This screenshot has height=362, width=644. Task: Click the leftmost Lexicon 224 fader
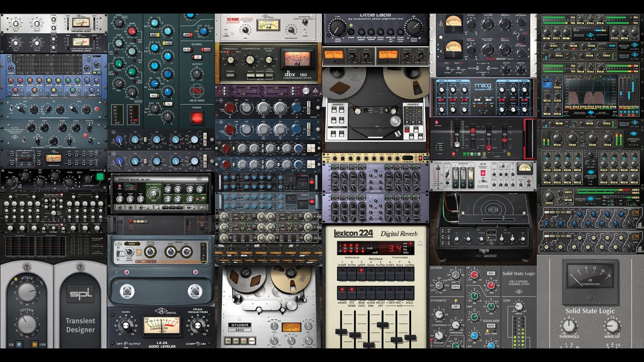click(341, 331)
